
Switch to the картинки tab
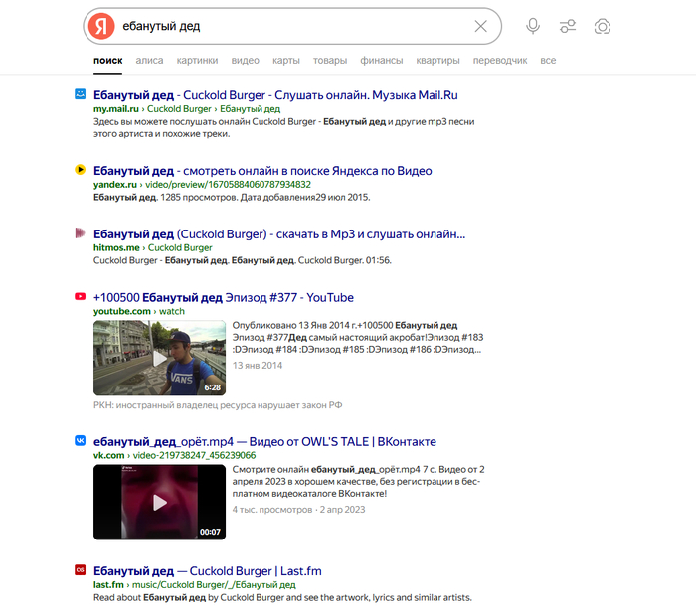pyautogui.click(x=198, y=61)
